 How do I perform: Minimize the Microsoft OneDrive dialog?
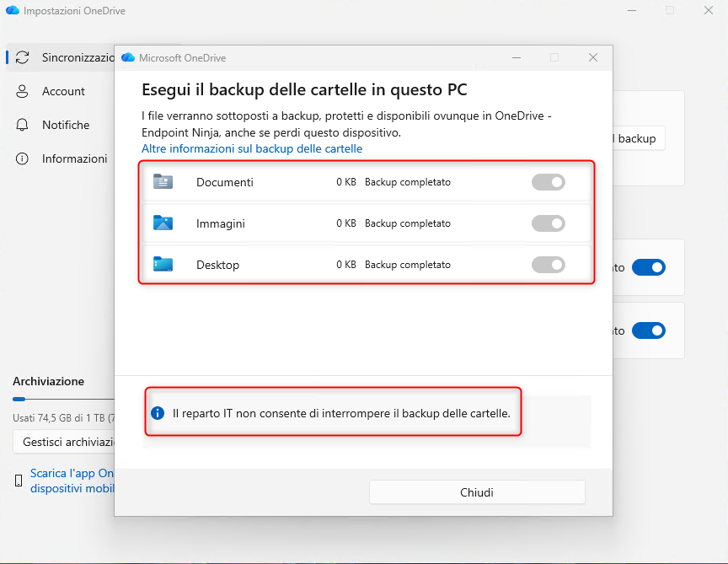click(517, 57)
